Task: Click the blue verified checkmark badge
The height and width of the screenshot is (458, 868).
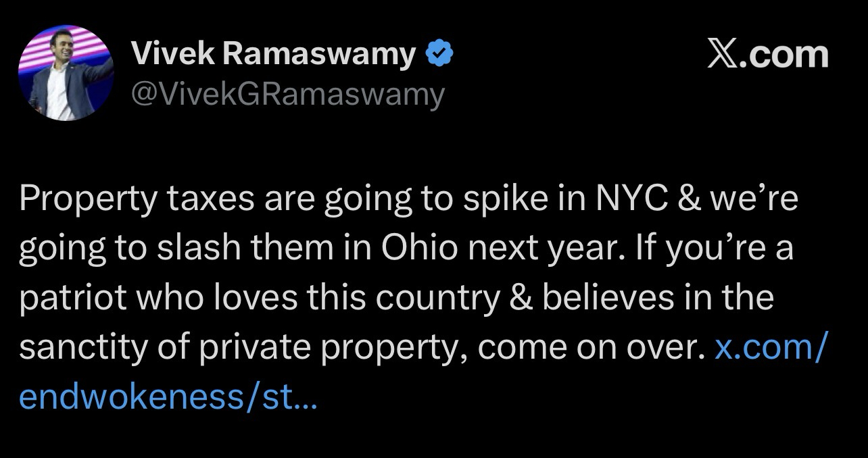Action: (439, 54)
